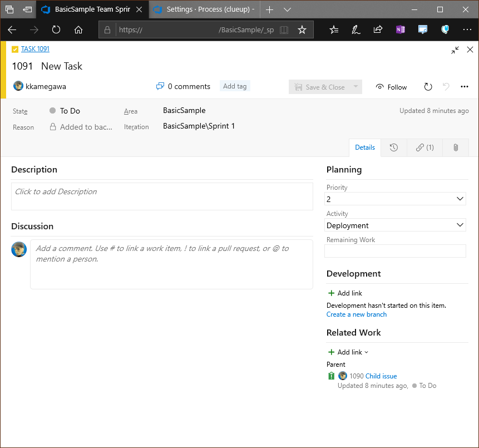Click the set tabs aside icon
479x448 pixels.
point(27,9)
